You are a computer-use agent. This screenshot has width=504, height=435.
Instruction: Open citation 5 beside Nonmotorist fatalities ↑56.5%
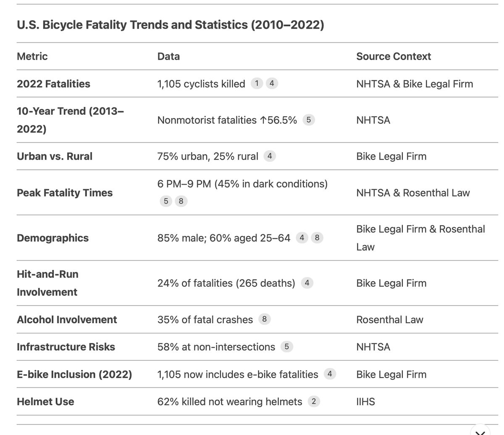[309, 120]
